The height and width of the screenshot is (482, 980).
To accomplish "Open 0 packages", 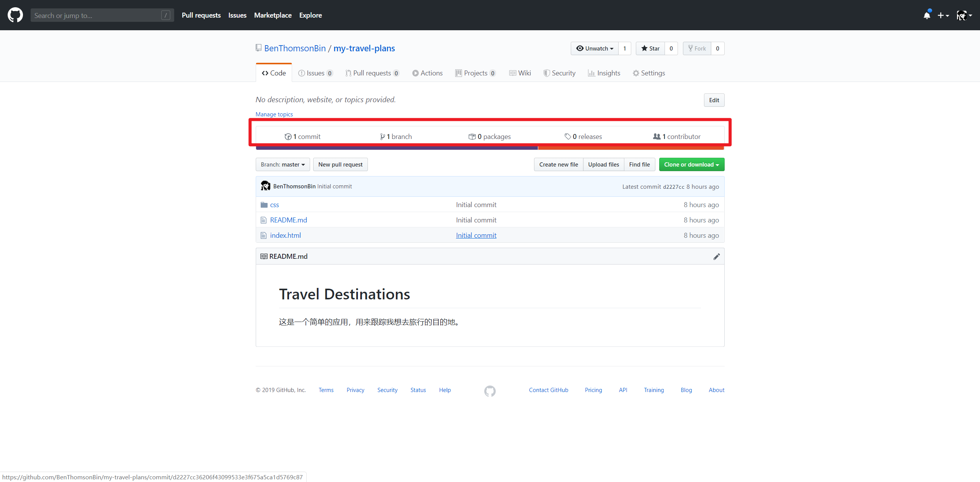I will click(490, 136).
